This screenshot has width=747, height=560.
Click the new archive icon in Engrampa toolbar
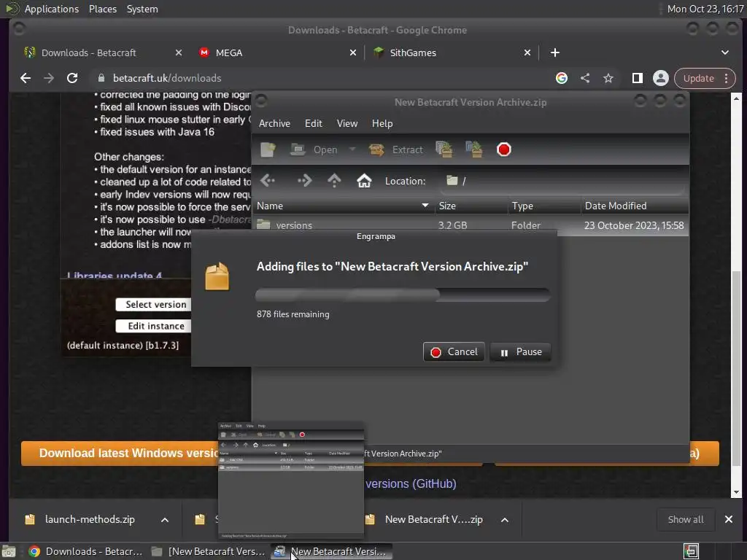point(268,149)
